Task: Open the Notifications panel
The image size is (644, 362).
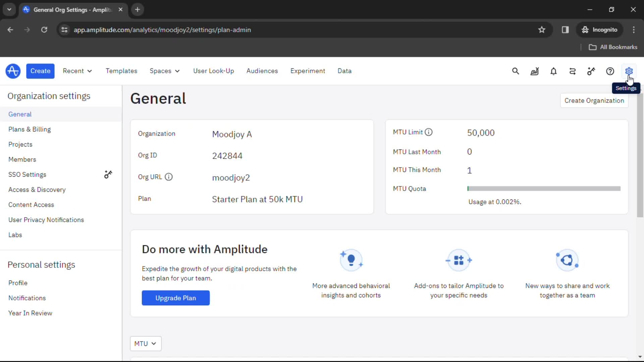Action: [553, 71]
